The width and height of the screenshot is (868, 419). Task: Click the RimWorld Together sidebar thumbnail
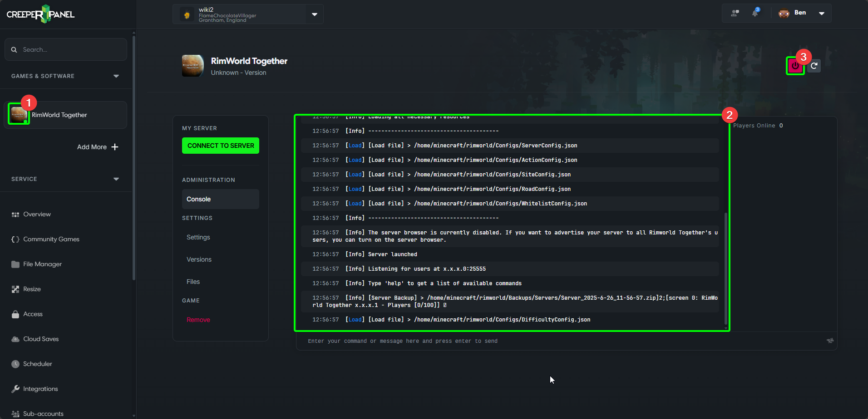click(x=19, y=114)
